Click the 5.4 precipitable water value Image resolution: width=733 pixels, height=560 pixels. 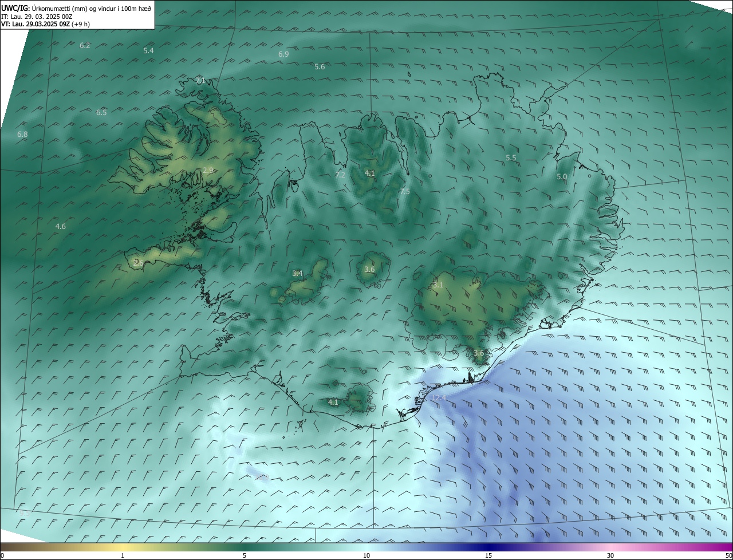pos(148,50)
